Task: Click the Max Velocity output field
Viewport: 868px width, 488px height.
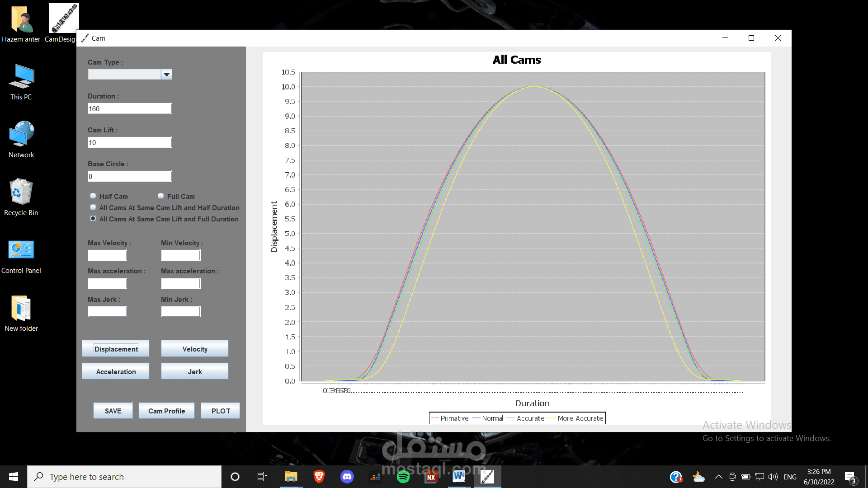Action: [107, 255]
